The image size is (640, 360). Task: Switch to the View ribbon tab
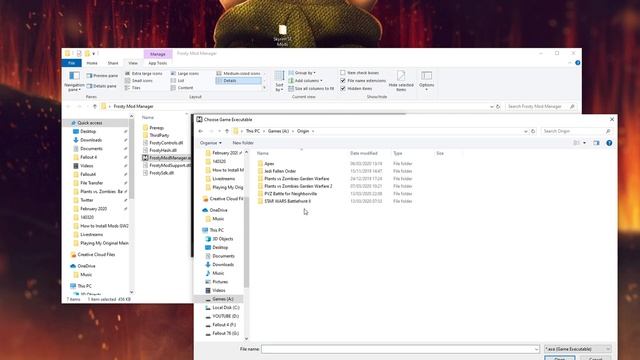(x=133, y=63)
